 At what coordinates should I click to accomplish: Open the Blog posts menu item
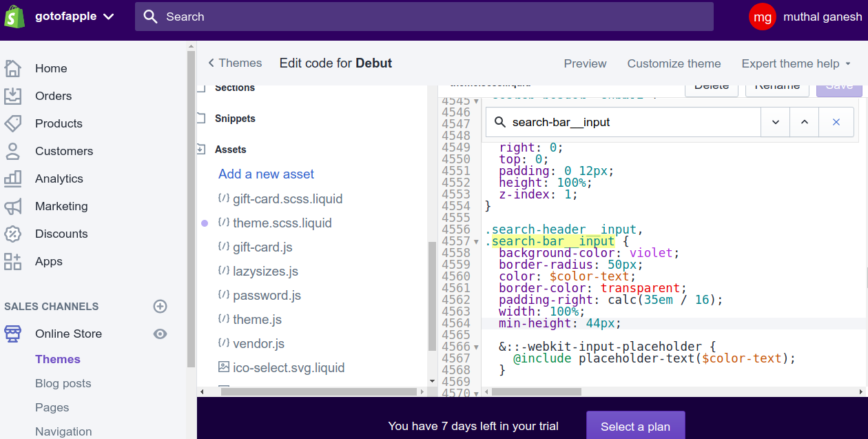(63, 383)
